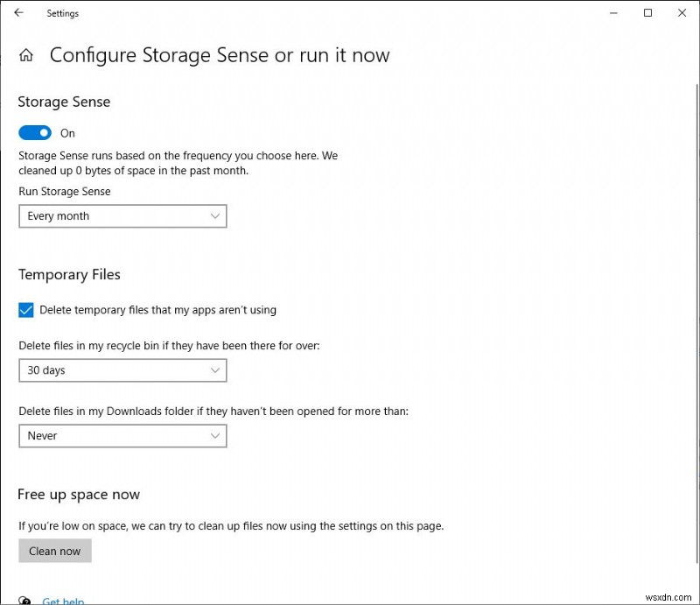Viewport: 700px width, 605px height.
Task: Minimize the Settings window
Action: (x=612, y=13)
